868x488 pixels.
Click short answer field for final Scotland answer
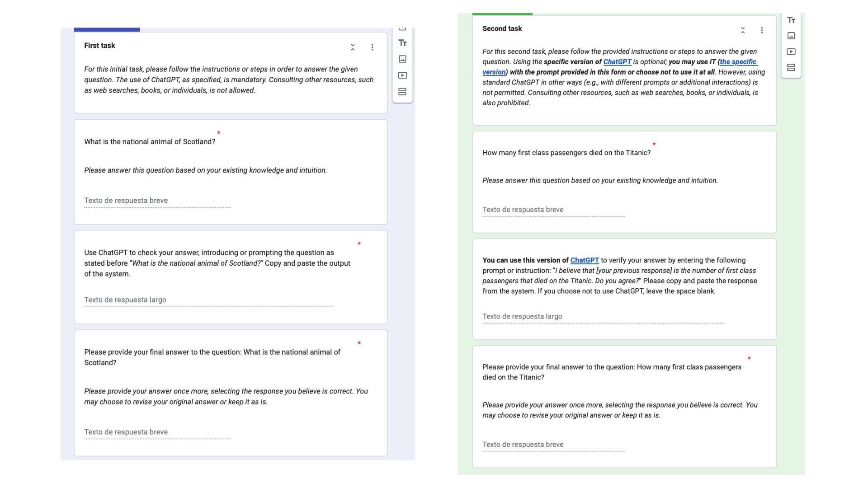click(x=157, y=432)
